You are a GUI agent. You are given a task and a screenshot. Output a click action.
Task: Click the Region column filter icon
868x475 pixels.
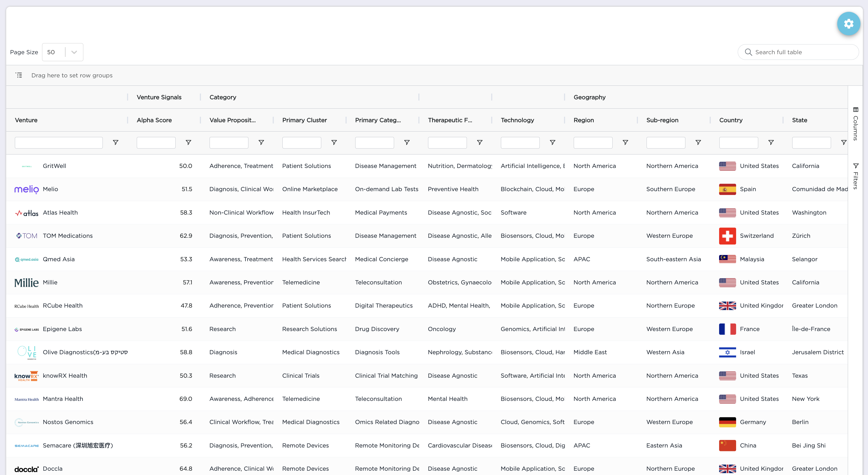click(625, 143)
